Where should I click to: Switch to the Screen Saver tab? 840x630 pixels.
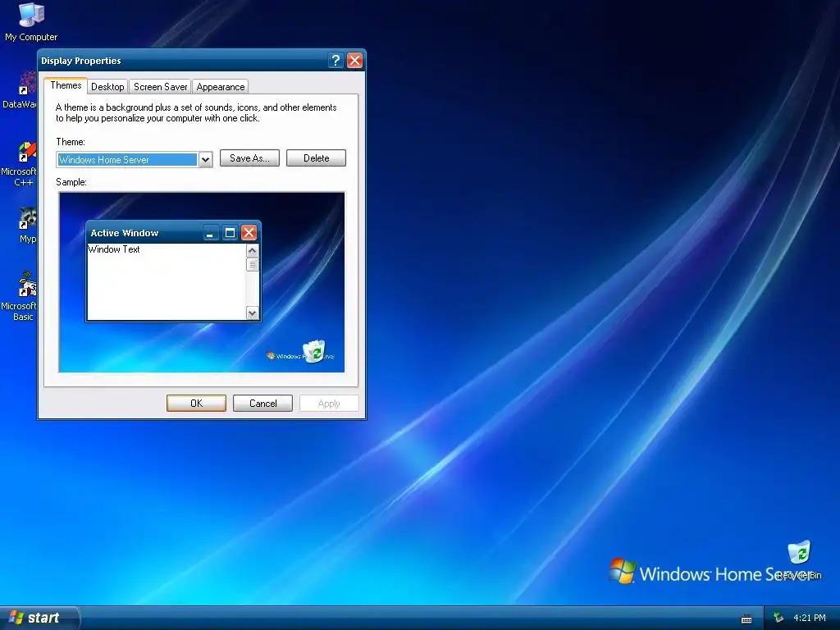(x=160, y=87)
